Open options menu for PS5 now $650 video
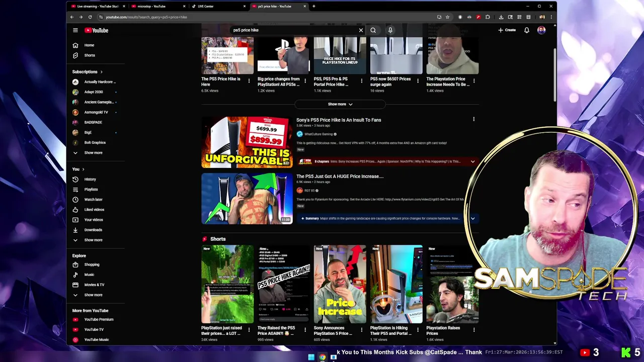Image resolution: width=644 pixels, height=362 pixels. click(x=418, y=81)
